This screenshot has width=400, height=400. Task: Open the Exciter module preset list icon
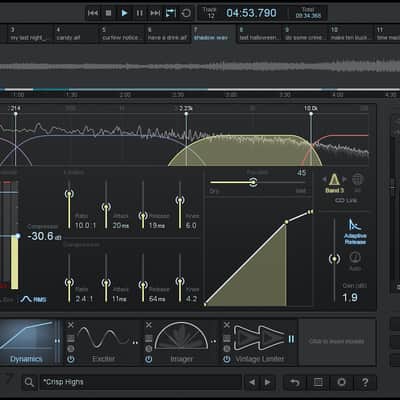71,338
